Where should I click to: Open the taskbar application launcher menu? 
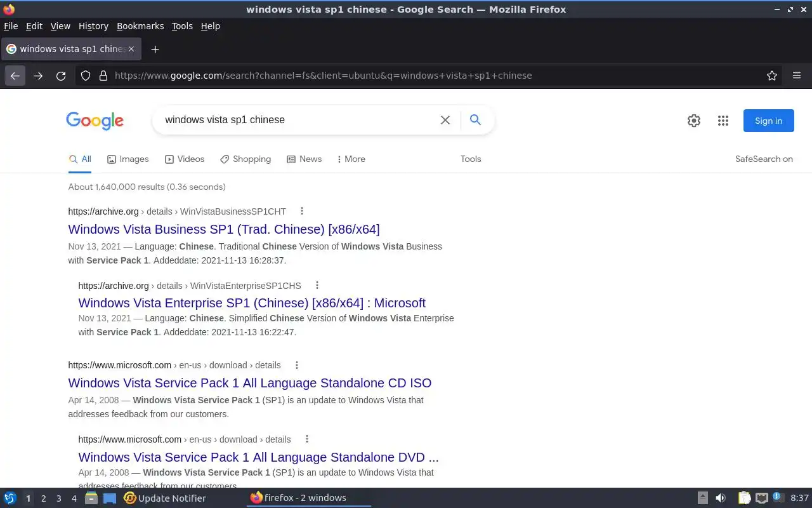pos(10,498)
